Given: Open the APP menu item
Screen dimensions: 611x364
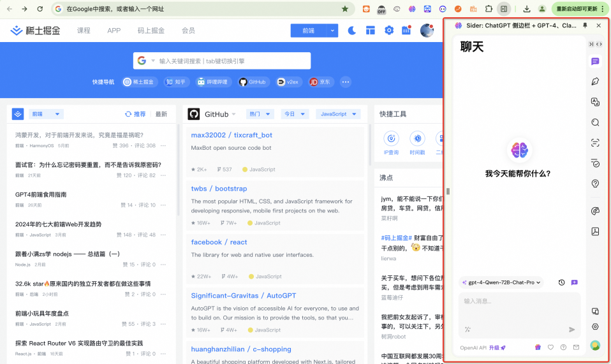Looking at the screenshot, I should 114,31.
